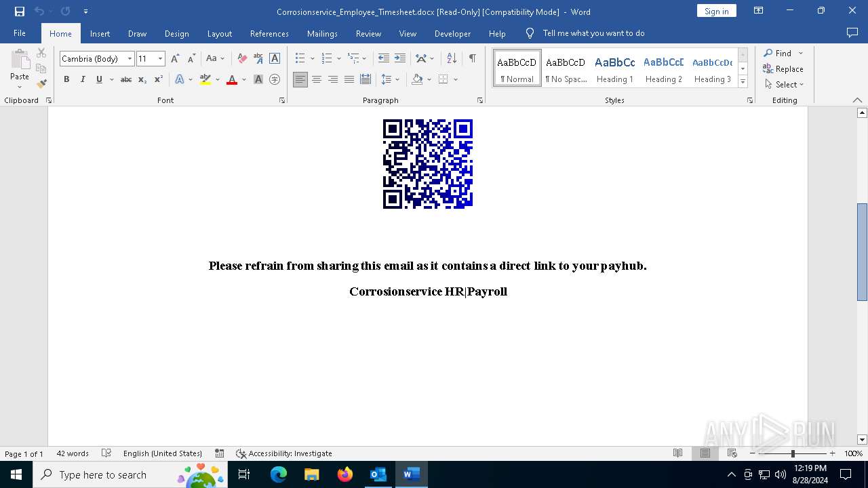Toggle paragraph marks display
Image resolution: width=868 pixels, height=488 pixels.
point(472,59)
